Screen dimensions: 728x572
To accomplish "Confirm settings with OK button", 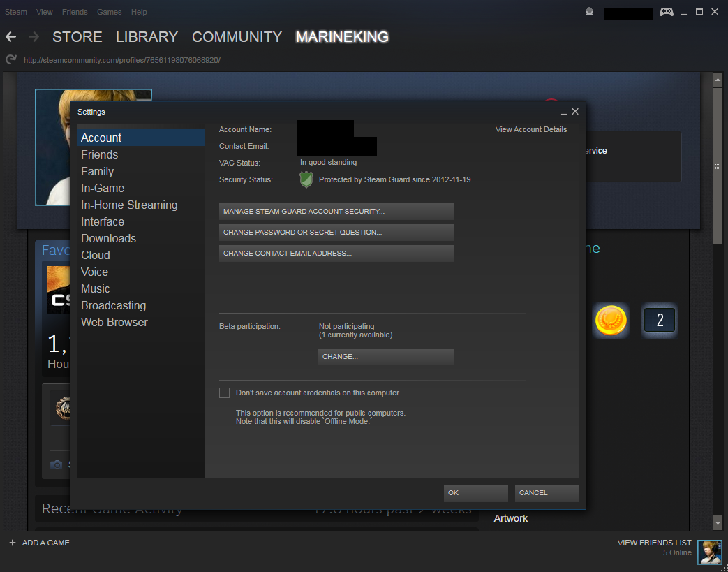I will click(x=476, y=493).
